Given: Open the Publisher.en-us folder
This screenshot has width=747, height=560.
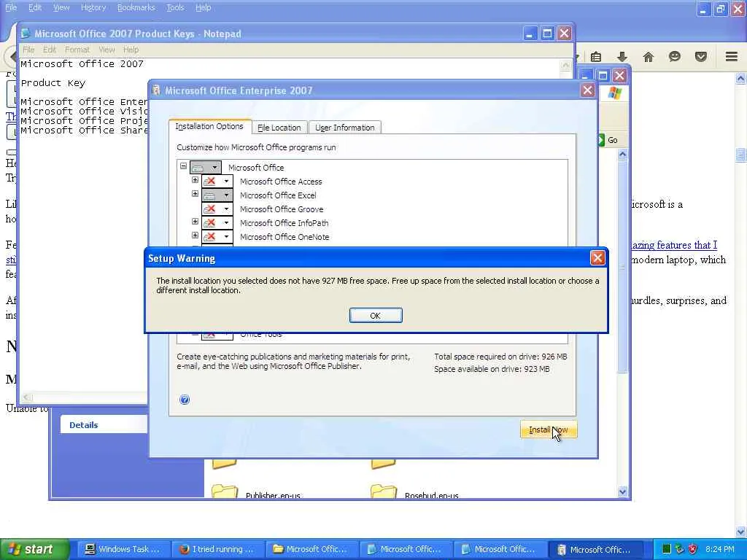Looking at the screenshot, I should pos(258,493).
